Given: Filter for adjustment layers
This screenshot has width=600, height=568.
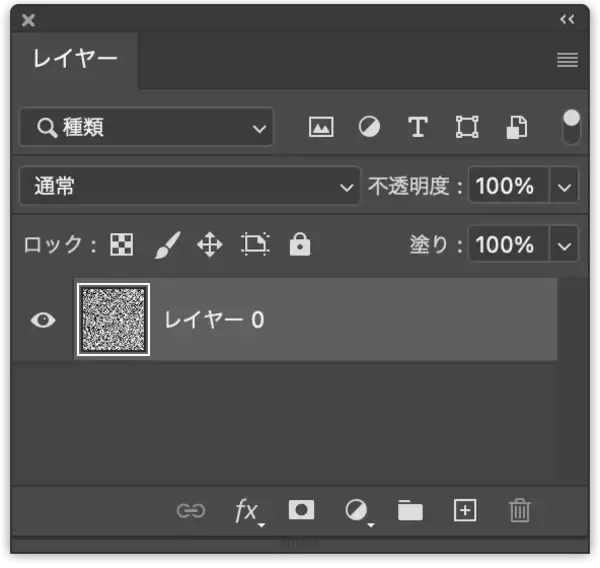Looking at the screenshot, I should pos(369,127).
